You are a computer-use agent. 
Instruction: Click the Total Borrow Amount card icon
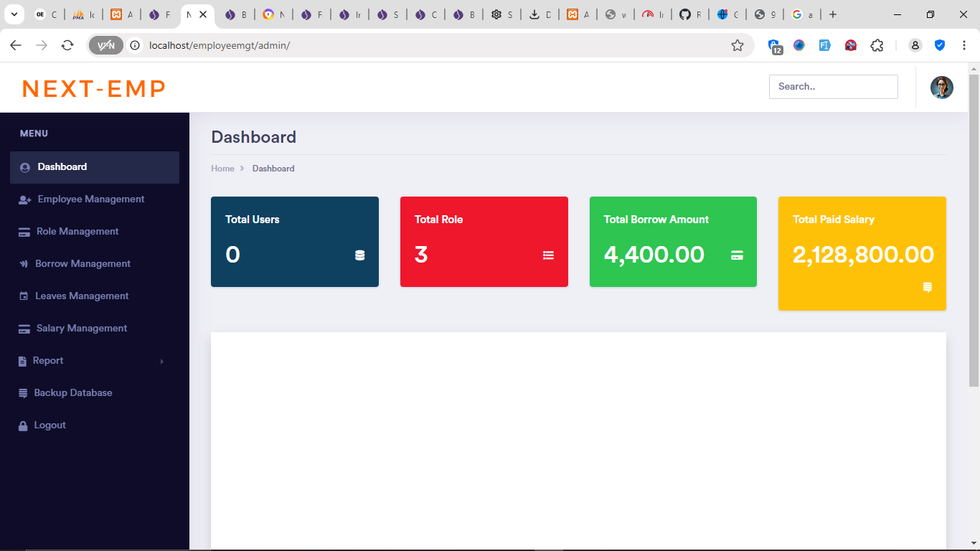coord(737,255)
